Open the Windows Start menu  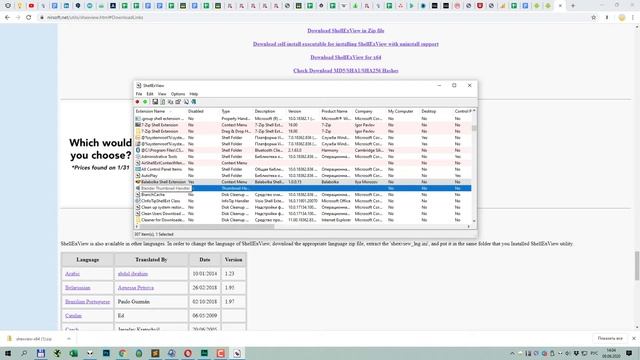[x=8, y=353]
